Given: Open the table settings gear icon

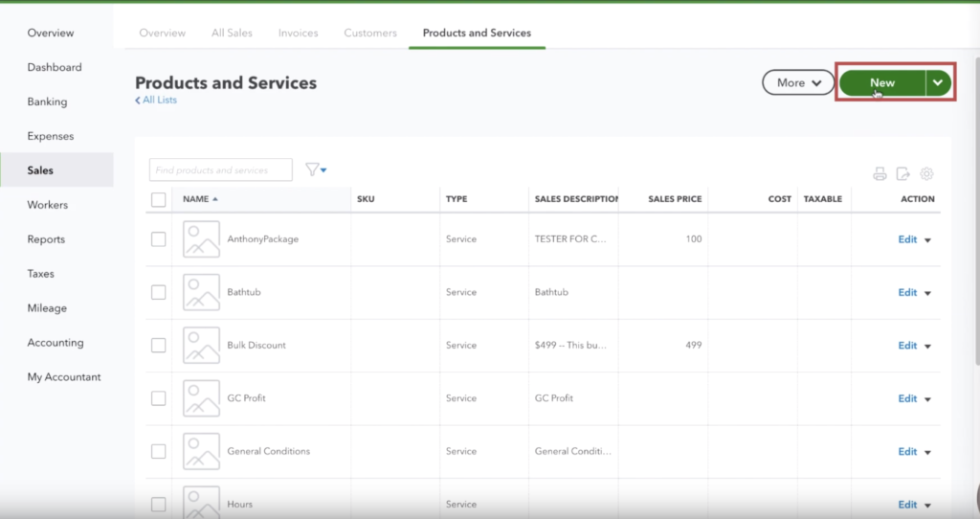Looking at the screenshot, I should coord(926,173).
